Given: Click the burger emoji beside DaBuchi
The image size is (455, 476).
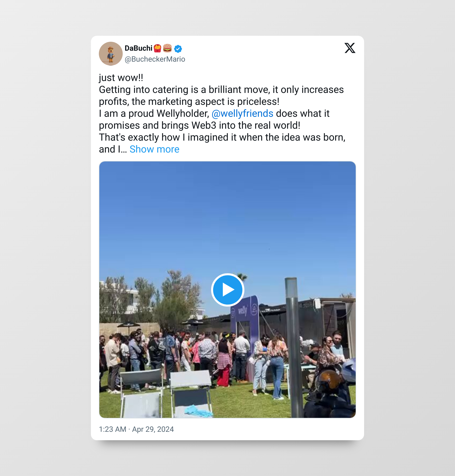Looking at the screenshot, I should tap(167, 48).
